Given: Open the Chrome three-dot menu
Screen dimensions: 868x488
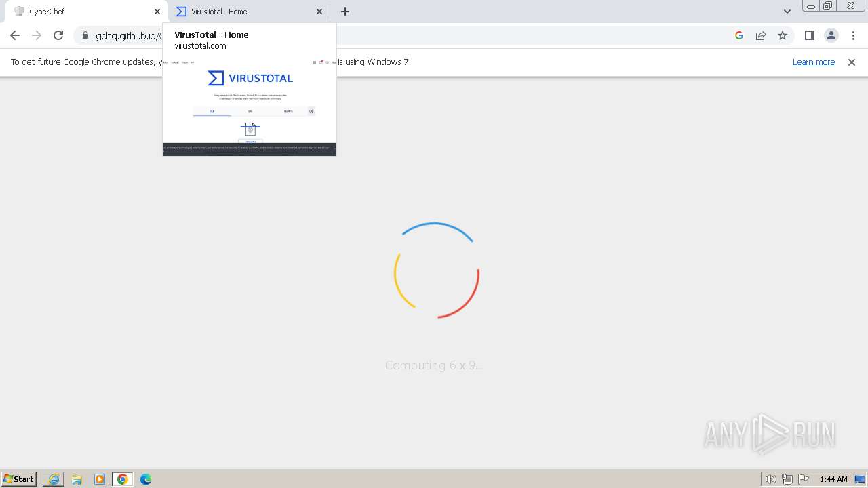Looking at the screenshot, I should click(853, 35).
